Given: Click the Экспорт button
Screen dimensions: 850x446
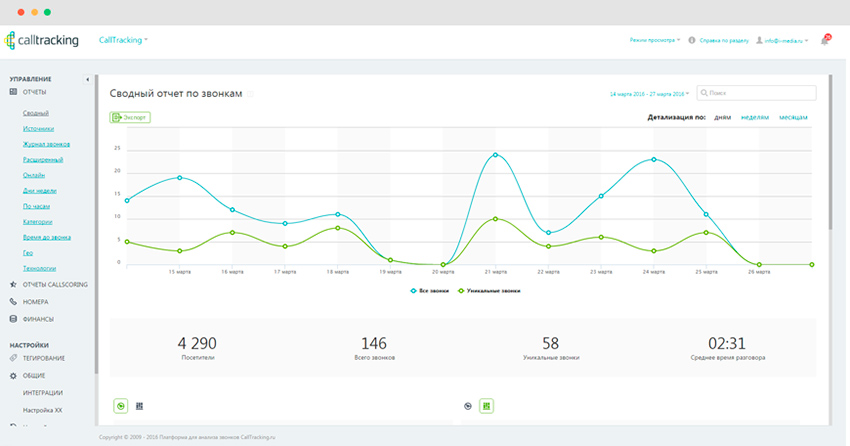Looking at the screenshot, I should pyautogui.click(x=130, y=117).
